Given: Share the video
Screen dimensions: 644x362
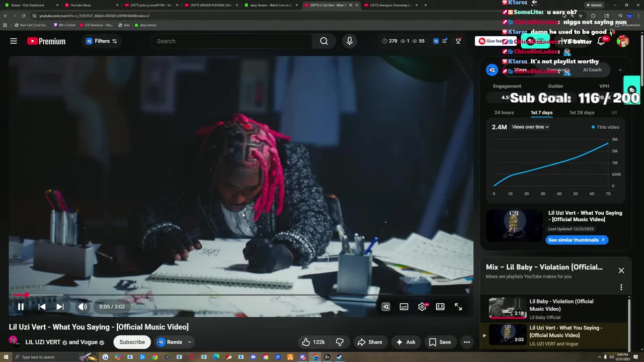Looking at the screenshot, I should 370,342.
